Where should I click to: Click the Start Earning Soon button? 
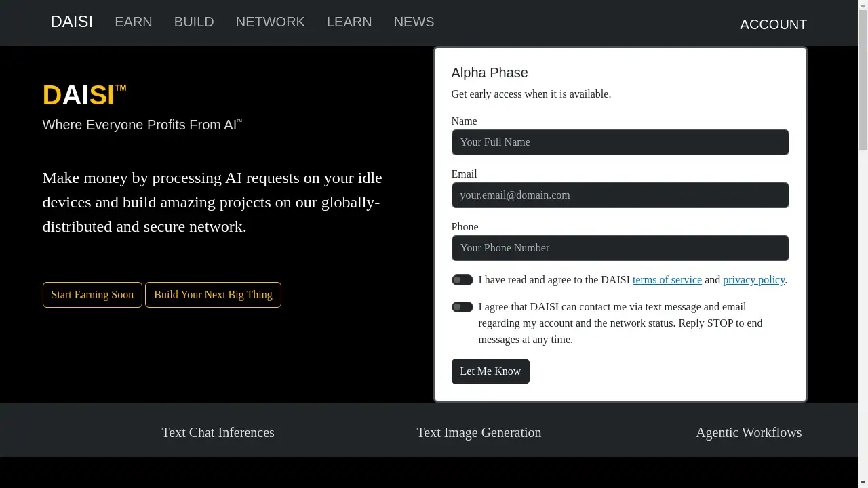coord(92,295)
